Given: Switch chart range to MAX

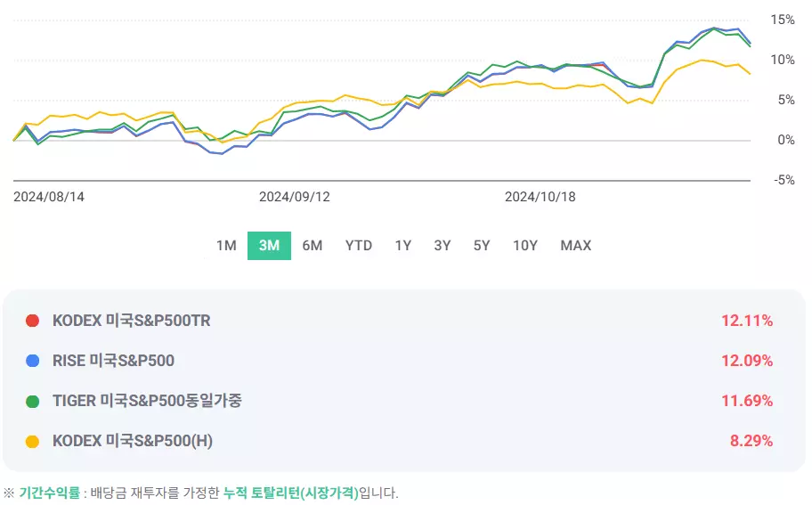Looking at the screenshot, I should pyautogui.click(x=576, y=246).
